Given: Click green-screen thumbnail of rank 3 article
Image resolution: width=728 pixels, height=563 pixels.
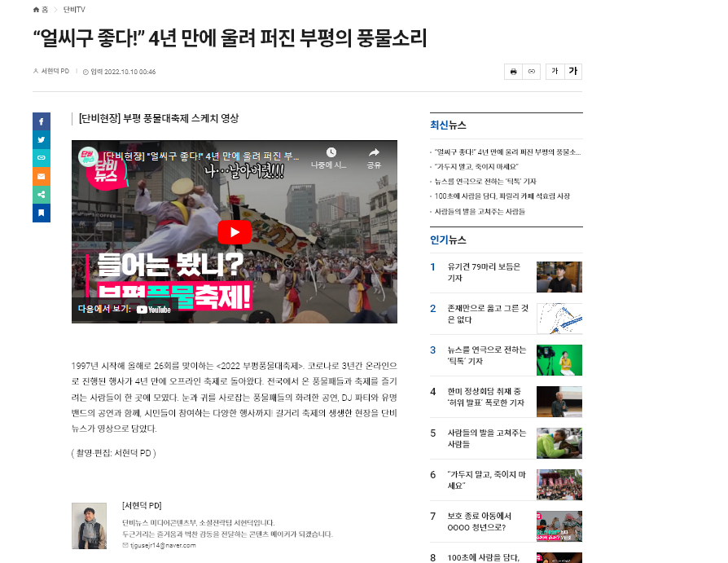Looking at the screenshot, I should point(559,360).
